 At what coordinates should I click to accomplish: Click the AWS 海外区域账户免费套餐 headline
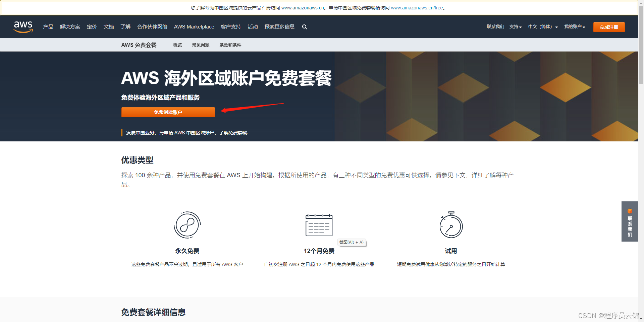point(226,78)
